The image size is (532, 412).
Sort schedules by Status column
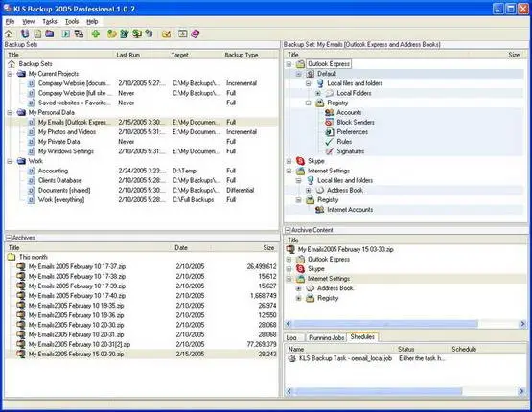click(x=423, y=349)
